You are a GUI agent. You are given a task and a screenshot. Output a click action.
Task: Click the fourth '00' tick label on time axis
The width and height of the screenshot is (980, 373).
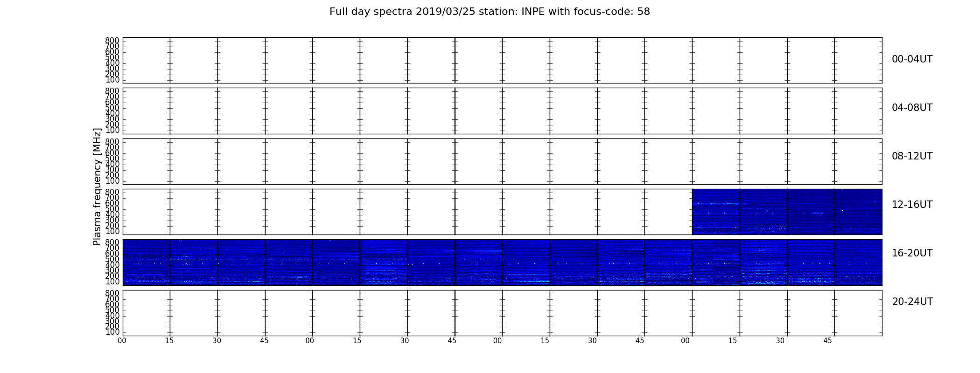pos(685,341)
